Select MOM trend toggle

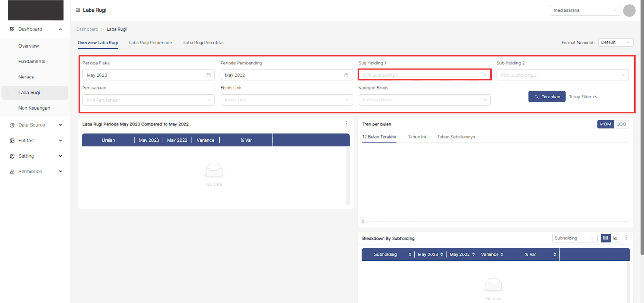pos(605,124)
